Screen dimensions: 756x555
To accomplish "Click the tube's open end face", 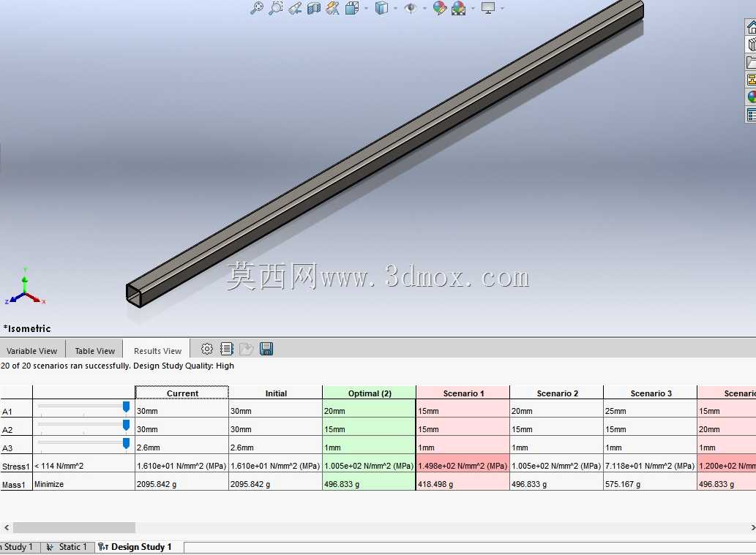I will tap(135, 295).
